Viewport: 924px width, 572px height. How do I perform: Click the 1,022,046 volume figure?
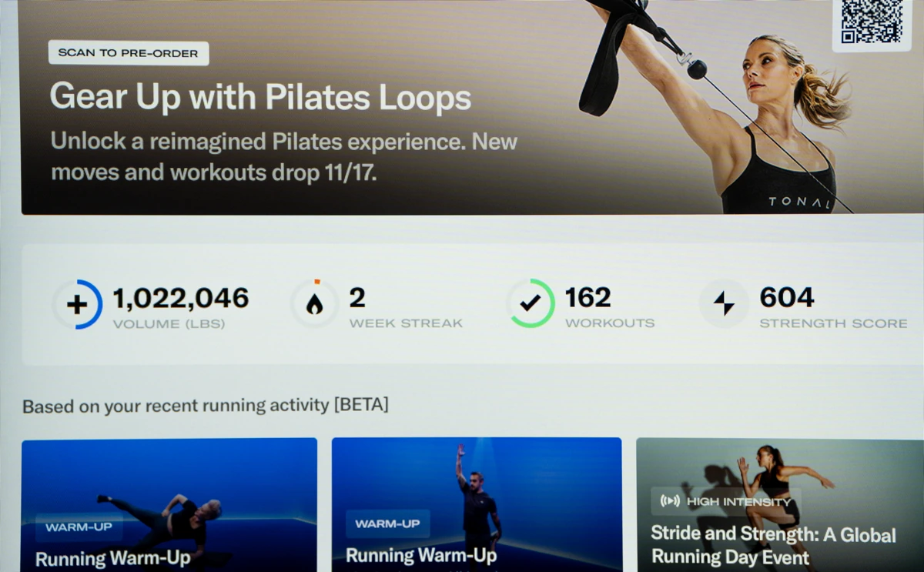click(x=181, y=298)
